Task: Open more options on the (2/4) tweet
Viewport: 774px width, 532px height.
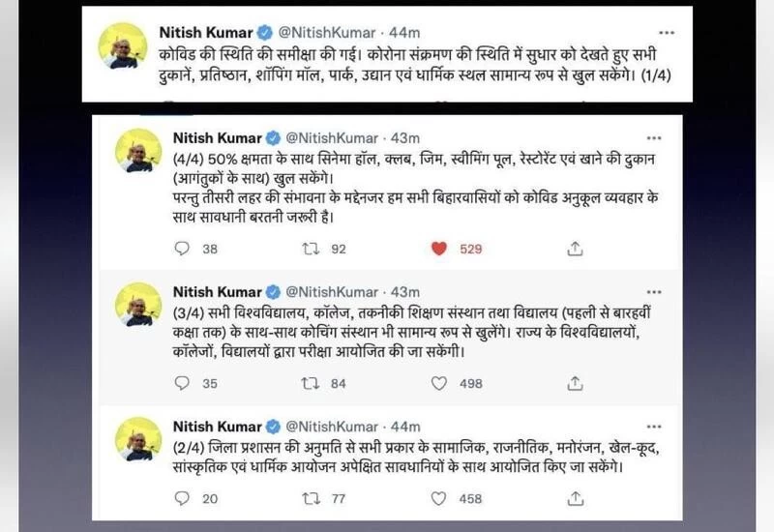Action: pyautogui.click(x=657, y=426)
